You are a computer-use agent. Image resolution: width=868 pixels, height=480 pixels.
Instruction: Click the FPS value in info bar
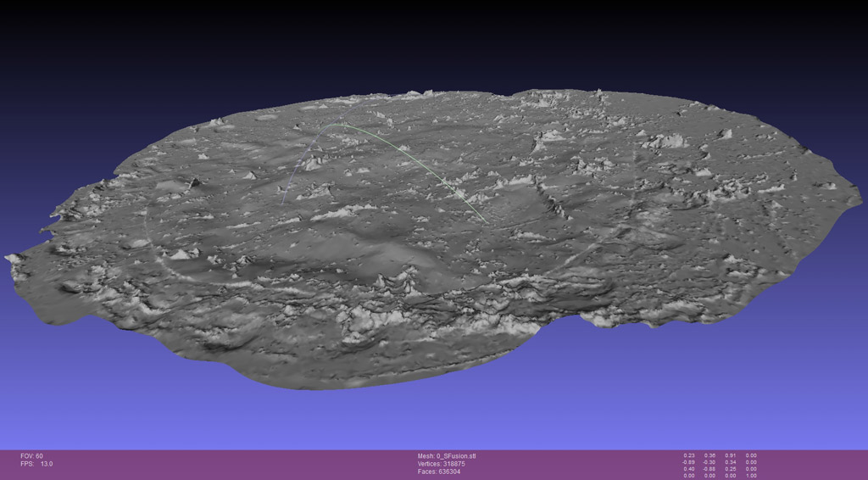(x=46, y=464)
